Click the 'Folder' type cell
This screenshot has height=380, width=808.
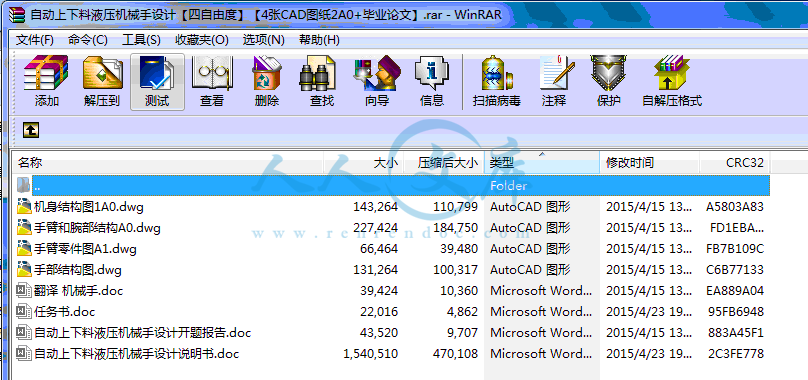509,186
